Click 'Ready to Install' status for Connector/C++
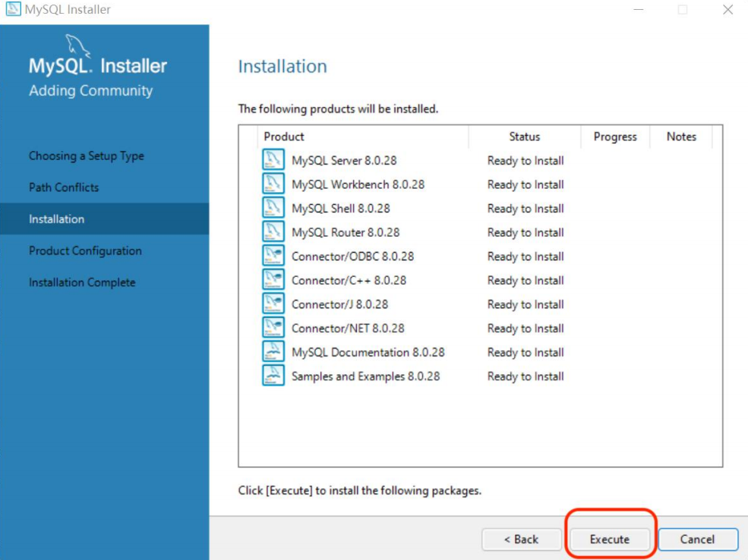Image resolution: width=748 pixels, height=560 pixels. pos(525,280)
